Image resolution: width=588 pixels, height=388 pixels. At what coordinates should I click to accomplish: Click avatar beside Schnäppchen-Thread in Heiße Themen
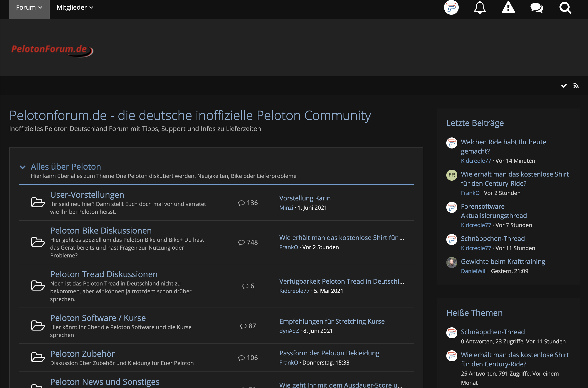pyautogui.click(x=452, y=333)
